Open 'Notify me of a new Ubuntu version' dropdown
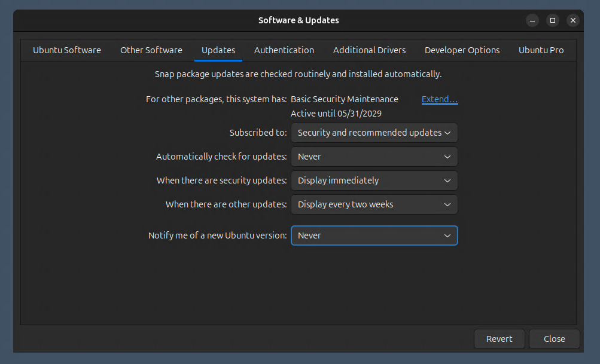Screen dimensions: 600x364 (x=374, y=235)
